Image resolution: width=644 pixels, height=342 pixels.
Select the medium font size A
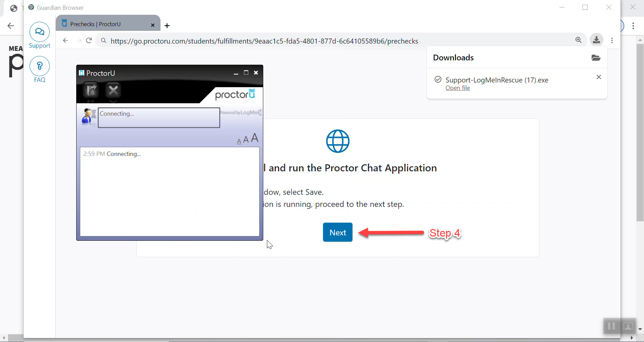246,139
